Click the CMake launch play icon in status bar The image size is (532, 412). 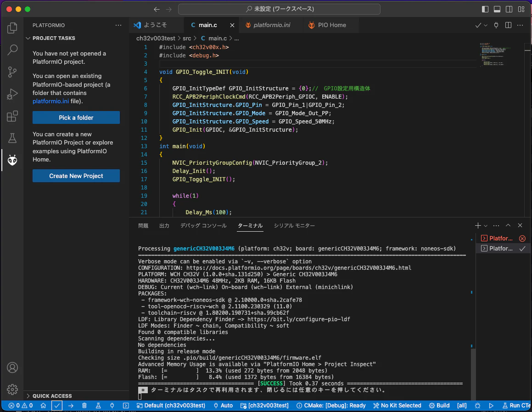point(491,406)
